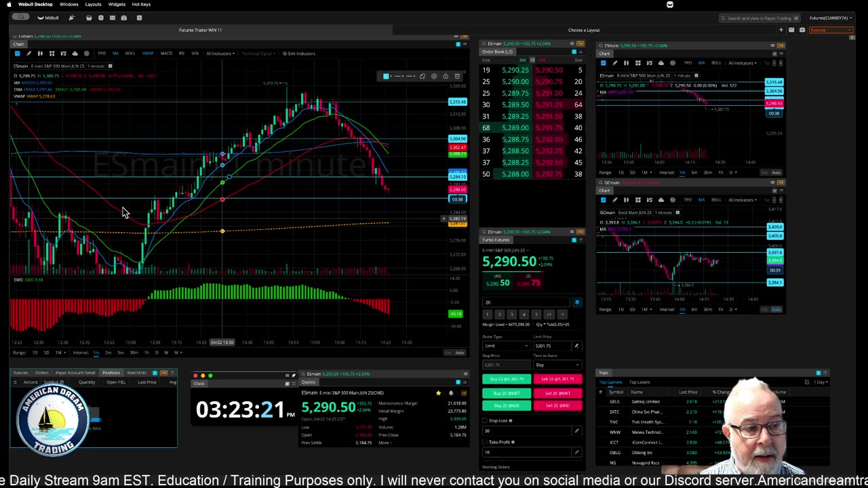Screen dimensions: 868x488
Task: Toggle the VWAP indicator in main chart
Action: click(148, 54)
